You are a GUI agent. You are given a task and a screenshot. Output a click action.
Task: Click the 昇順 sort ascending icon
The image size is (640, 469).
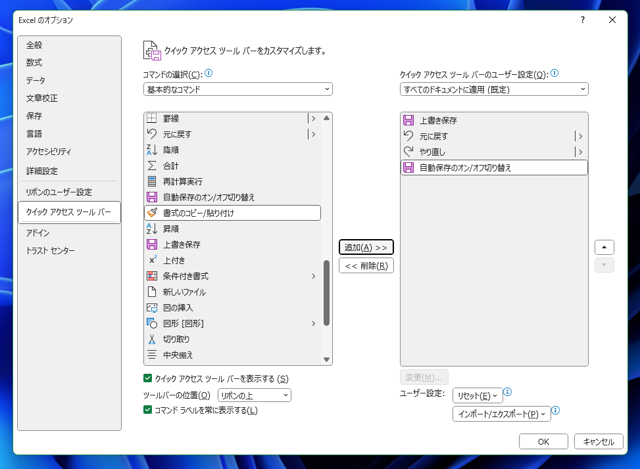tap(152, 229)
